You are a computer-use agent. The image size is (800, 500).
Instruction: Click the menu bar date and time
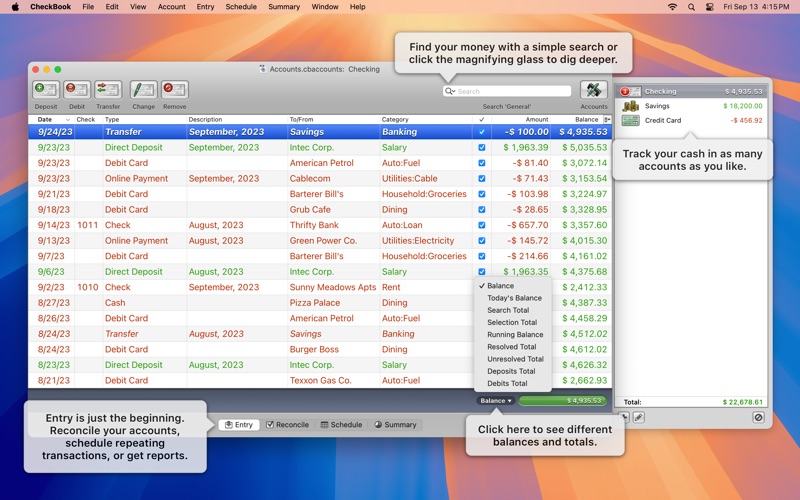pos(756,7)
